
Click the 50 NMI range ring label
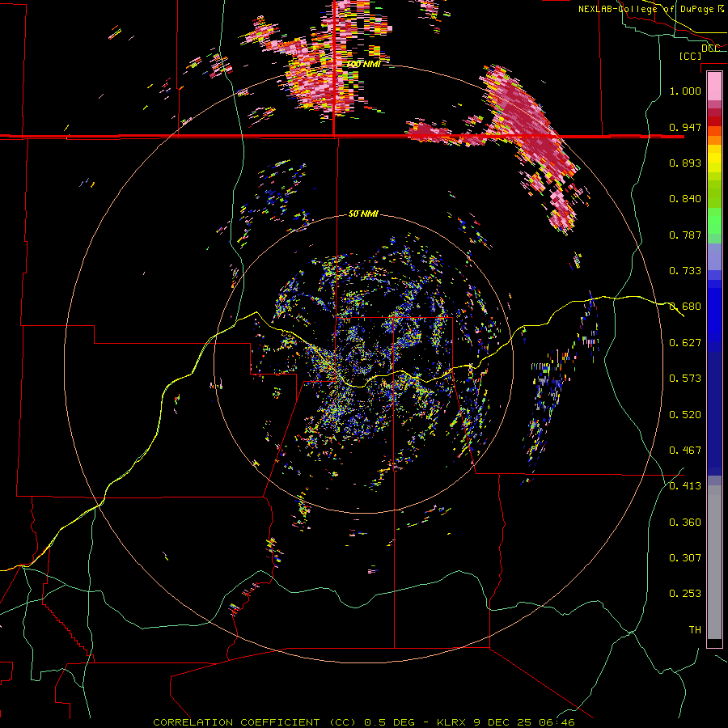(363, 214)
